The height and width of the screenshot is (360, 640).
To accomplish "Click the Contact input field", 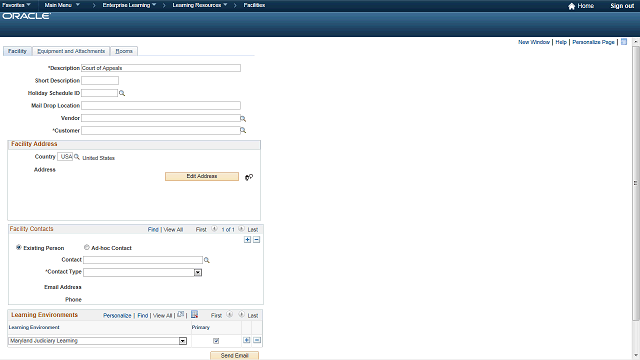I will [143, 260].
